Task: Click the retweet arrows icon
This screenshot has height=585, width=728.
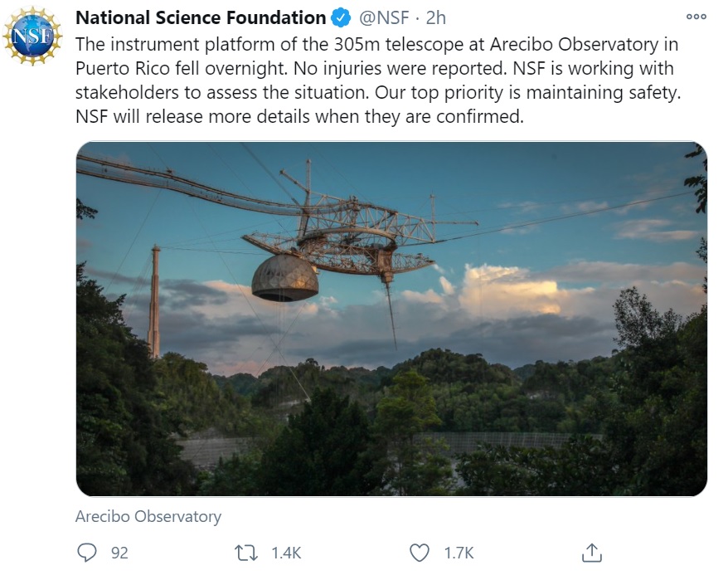Action: pos(246,553)
